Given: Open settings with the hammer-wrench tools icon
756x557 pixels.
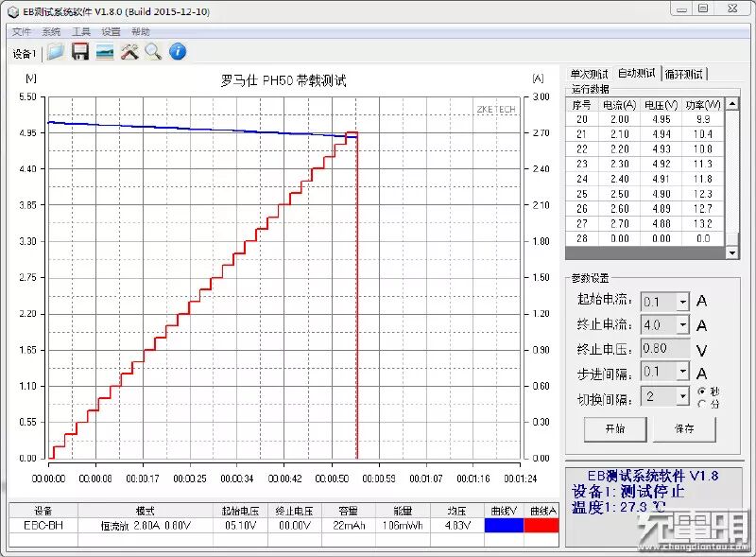Looking at the screenshot, I should click(129, 52).
